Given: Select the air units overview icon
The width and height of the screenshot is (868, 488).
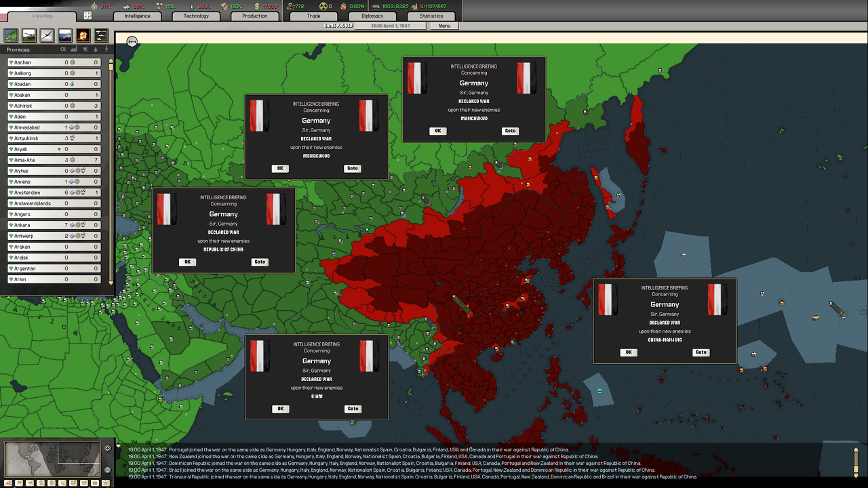Looking at the screenshot, I should tap(46, 36).
